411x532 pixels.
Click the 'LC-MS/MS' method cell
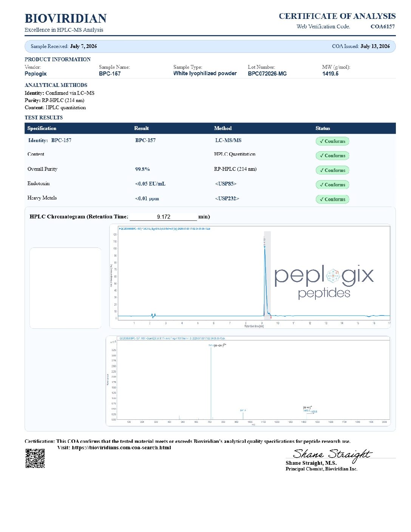point(229,140)
